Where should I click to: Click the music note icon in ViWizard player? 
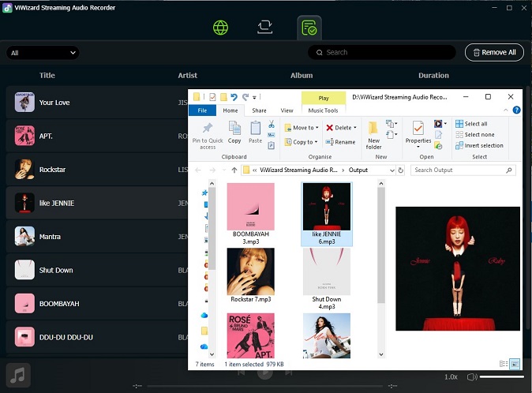[18, 375]
